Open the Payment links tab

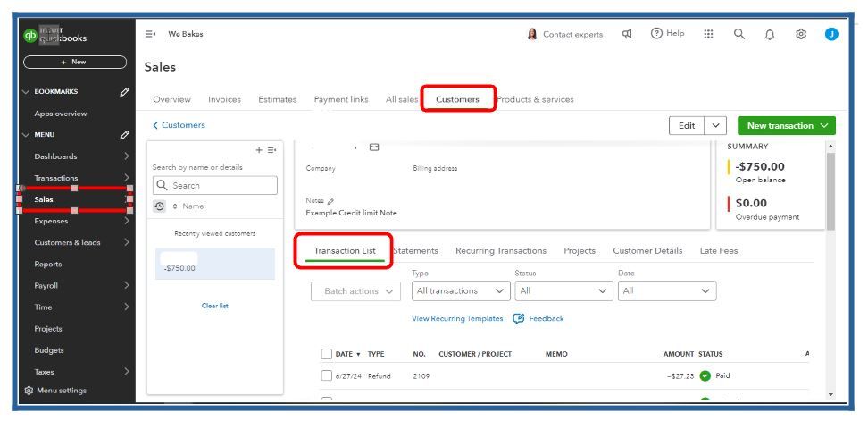[x=341, y=100]
